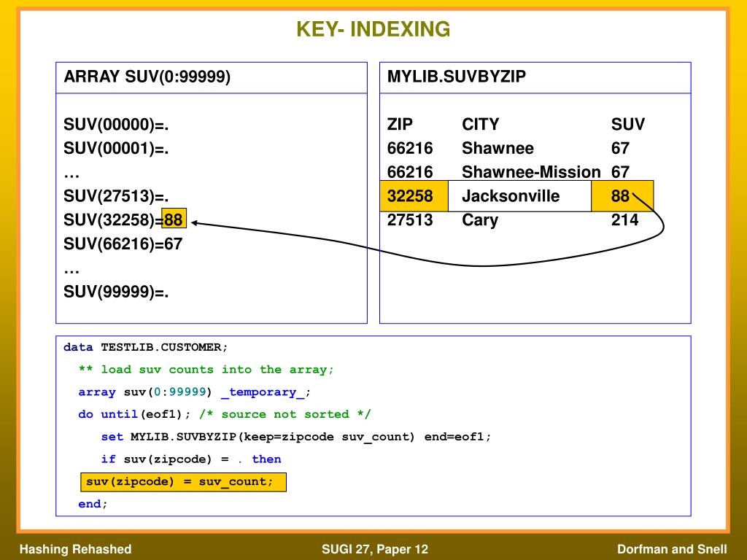Click the array suv(0:99999) _temporary_ line

194,392
